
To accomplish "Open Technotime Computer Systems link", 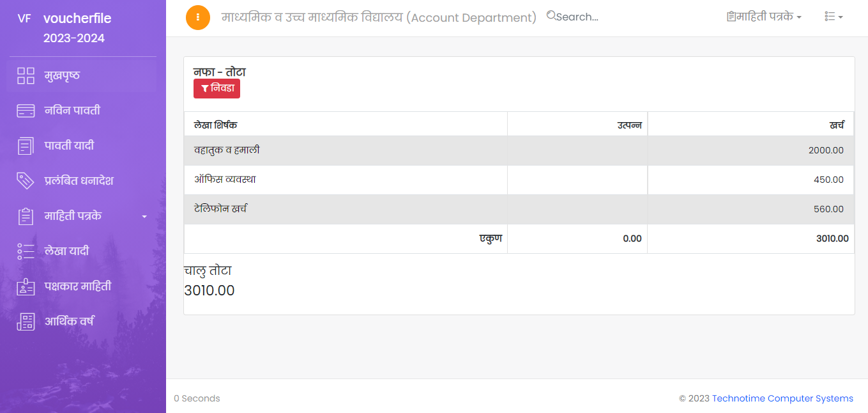I will 782,398.
